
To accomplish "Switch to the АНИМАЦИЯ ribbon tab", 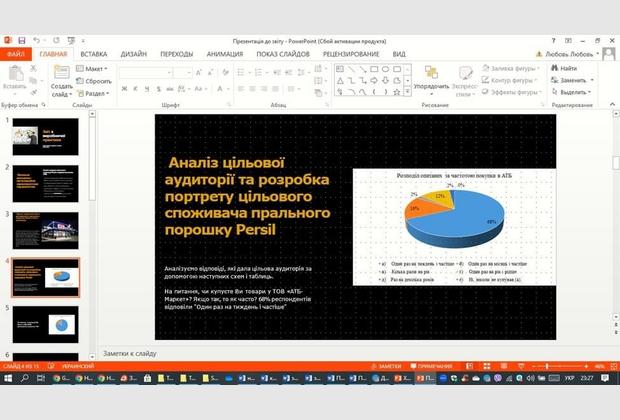I will coord(225,54).
